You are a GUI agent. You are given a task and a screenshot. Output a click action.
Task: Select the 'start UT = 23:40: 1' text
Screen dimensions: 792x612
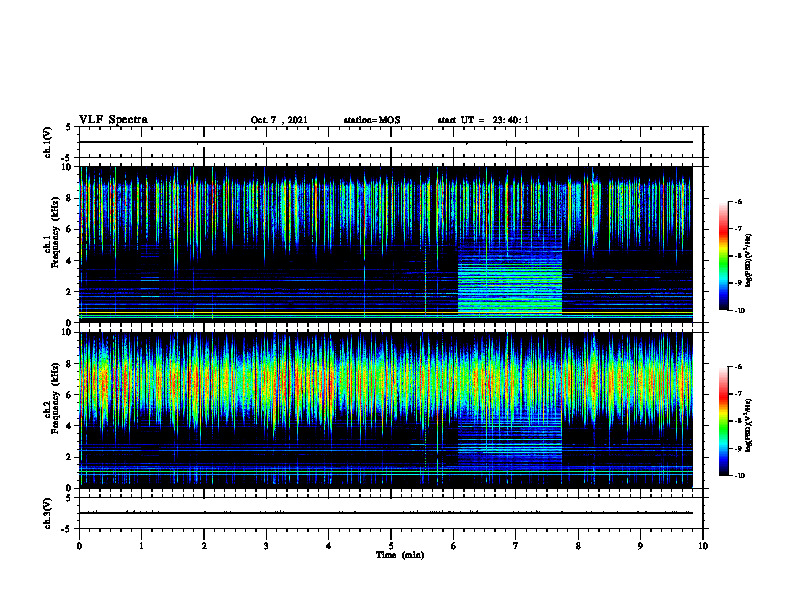coord(483,120)
